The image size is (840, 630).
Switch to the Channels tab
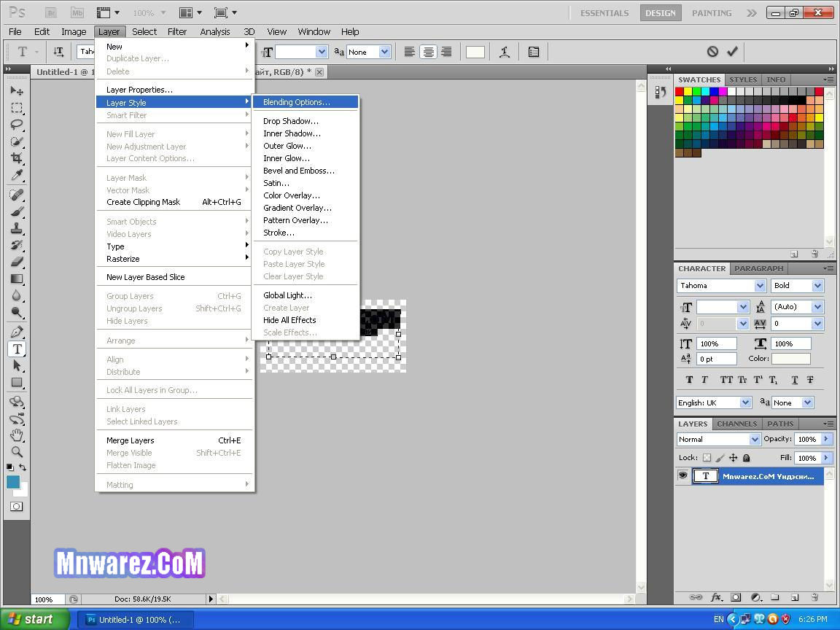(x=736, y=424)
